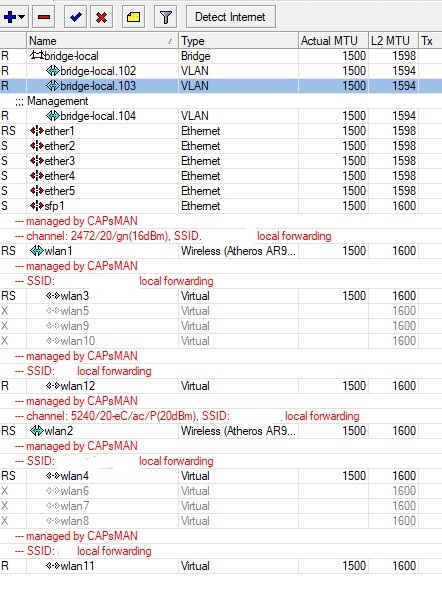Click the wireless icon of wlan2
This screenshot has width=442, height=590.
(x=37, y=431)
